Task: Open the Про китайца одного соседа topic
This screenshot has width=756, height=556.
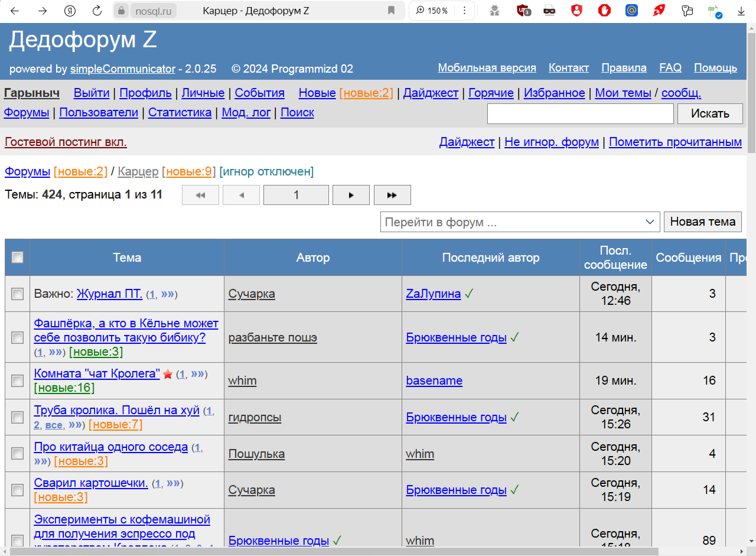Action: pos(110,447)
